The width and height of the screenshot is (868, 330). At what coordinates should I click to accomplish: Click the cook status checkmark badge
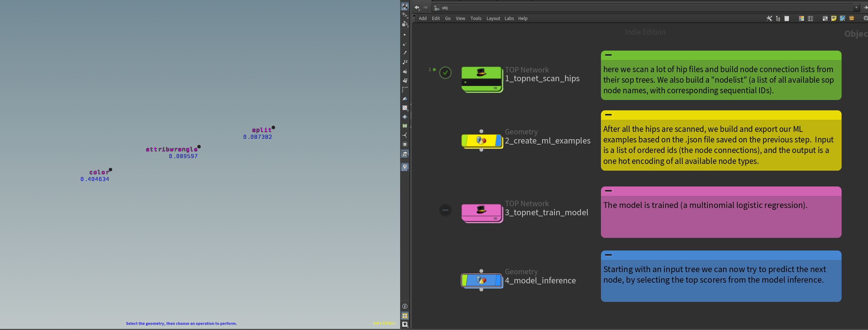(445, 73)
